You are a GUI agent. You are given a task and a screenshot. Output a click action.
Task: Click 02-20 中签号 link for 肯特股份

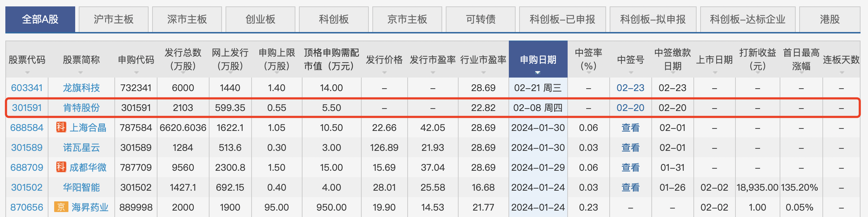point(630,108)
